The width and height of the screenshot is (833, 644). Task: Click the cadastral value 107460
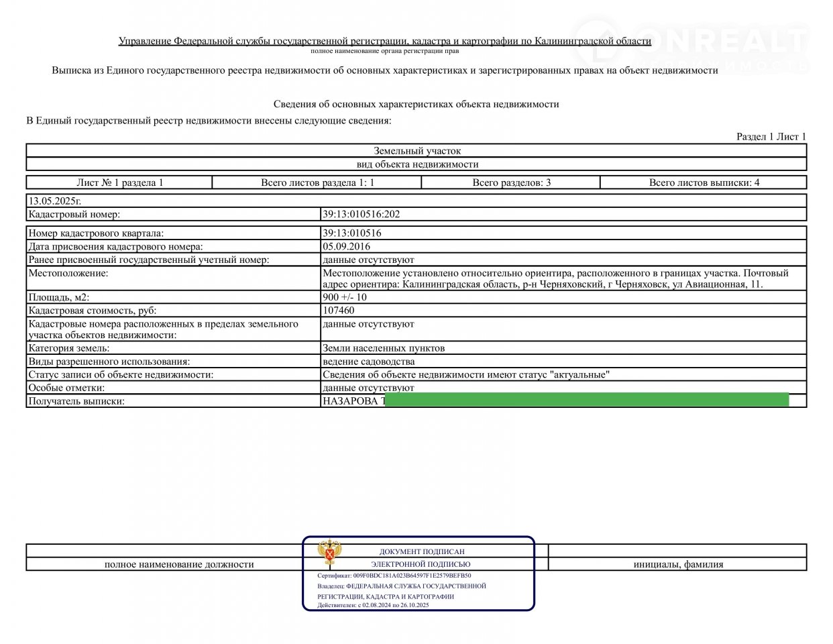(339, 311)
